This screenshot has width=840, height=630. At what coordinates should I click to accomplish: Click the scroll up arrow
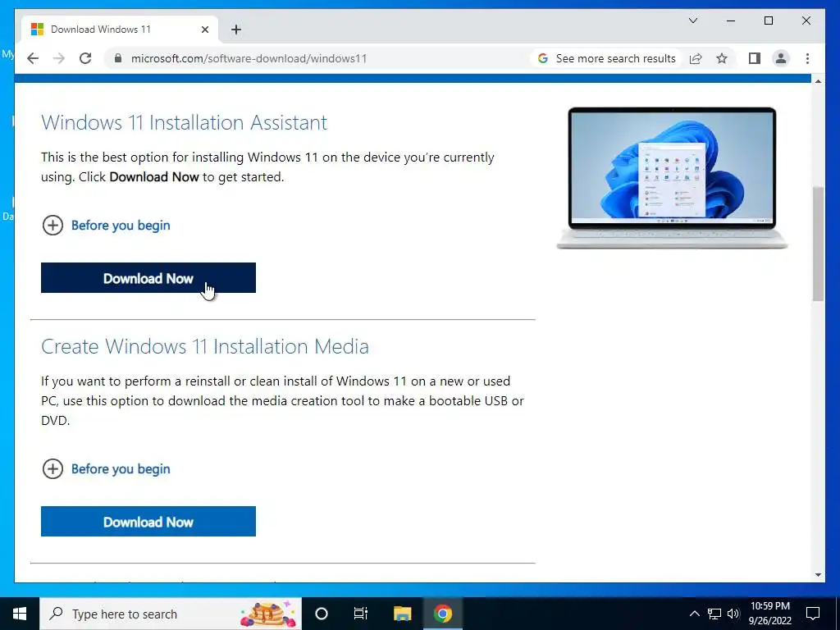click(818, 81)
